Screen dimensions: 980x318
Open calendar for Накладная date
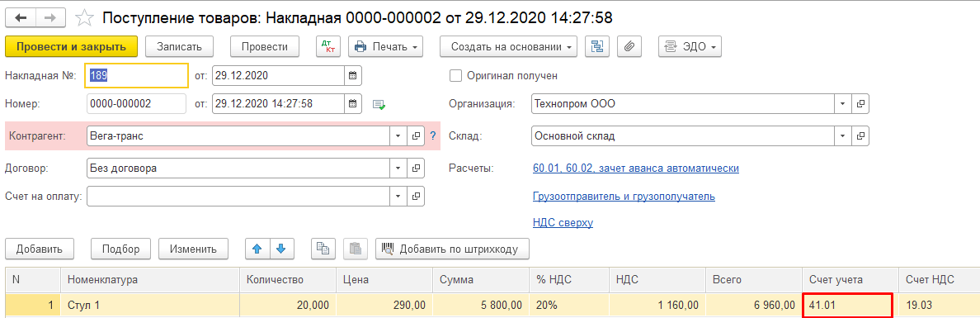pos(353,76)
